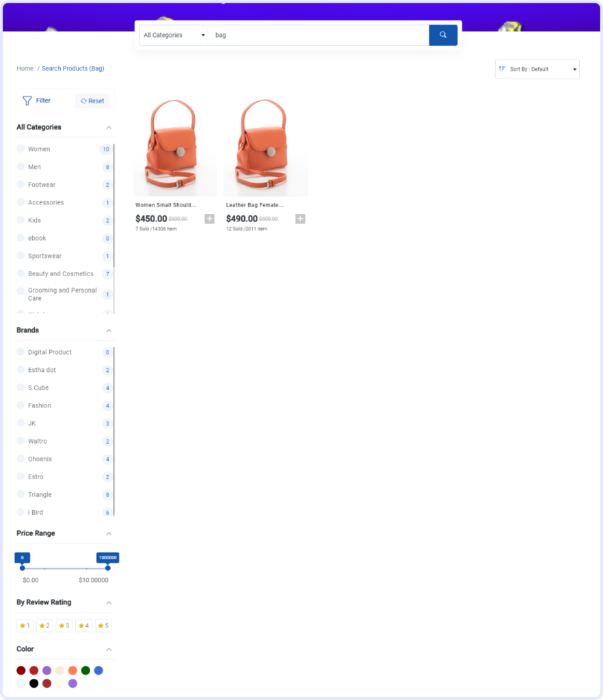Click the minimum price slider handle
The width and height of the screenshot is (603, 700).
coord(23,568)
